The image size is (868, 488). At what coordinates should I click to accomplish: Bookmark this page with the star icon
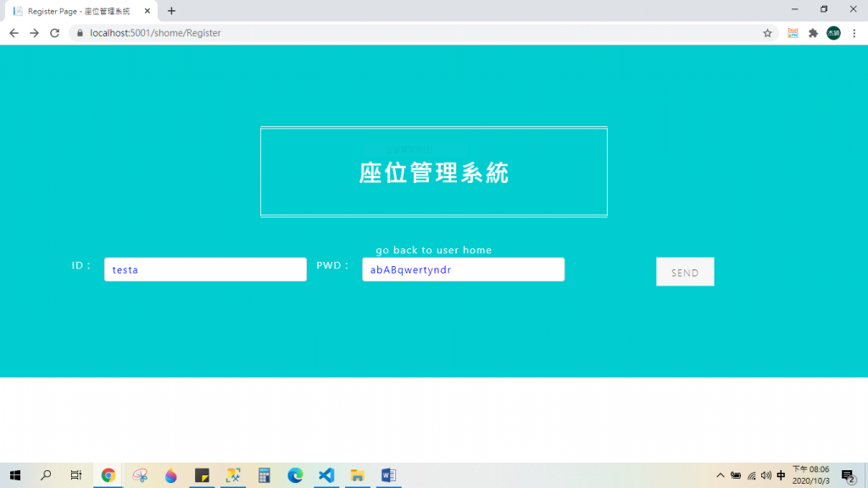767,33
